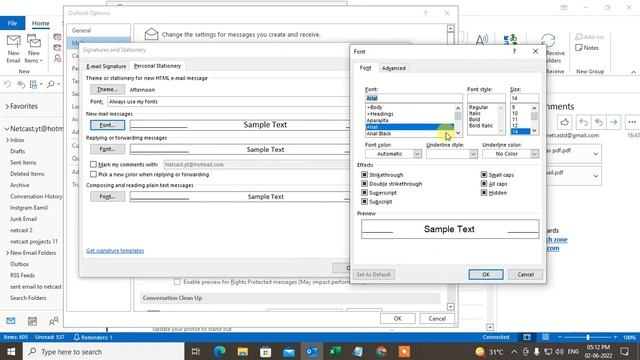The height and width of the screenshot is (360, 640).
Task: Click the Notes icon in ribbon
Action: click(587, 48)
